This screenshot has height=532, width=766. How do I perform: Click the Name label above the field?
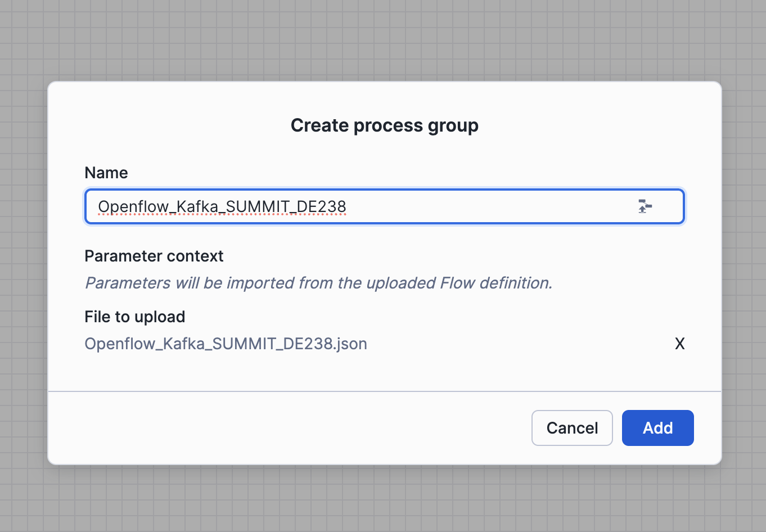(106, 173)
